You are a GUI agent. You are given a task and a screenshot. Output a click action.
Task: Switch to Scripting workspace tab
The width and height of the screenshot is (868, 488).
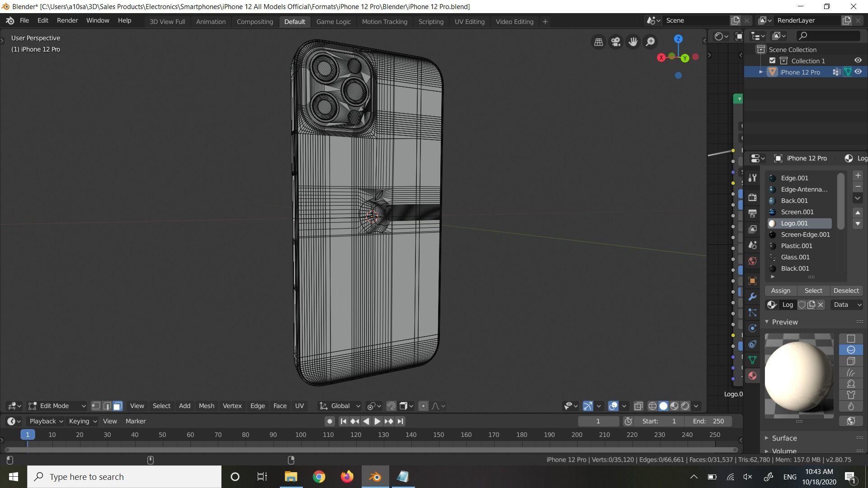pyautogui.click(x=431, y=21)
